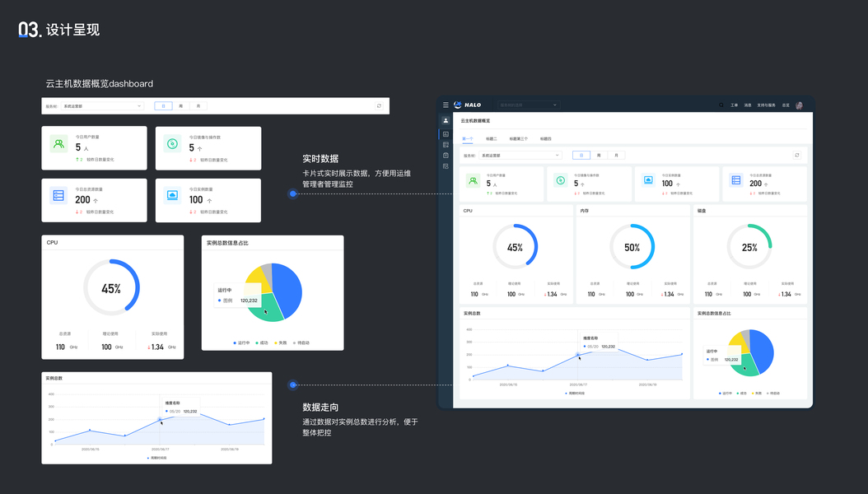Click the CPU 45% gauge in the left panel
The image size is (868, 494).
(111, 287)
